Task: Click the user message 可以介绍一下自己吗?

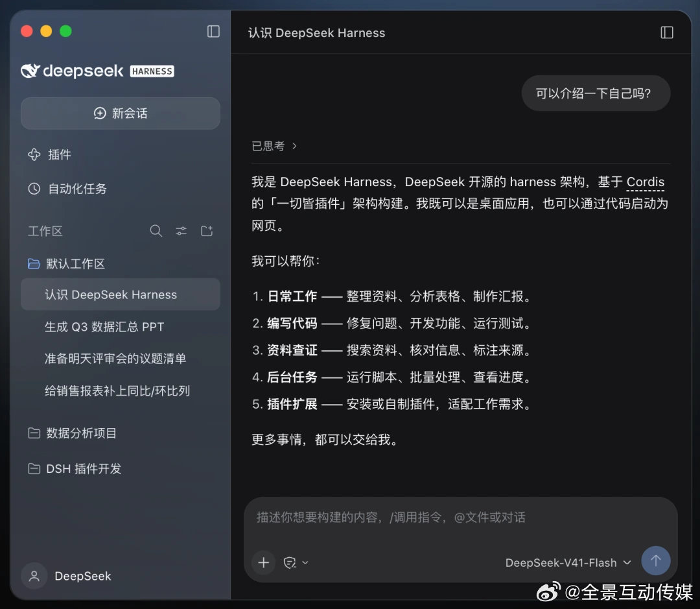Action: [596, 93]
